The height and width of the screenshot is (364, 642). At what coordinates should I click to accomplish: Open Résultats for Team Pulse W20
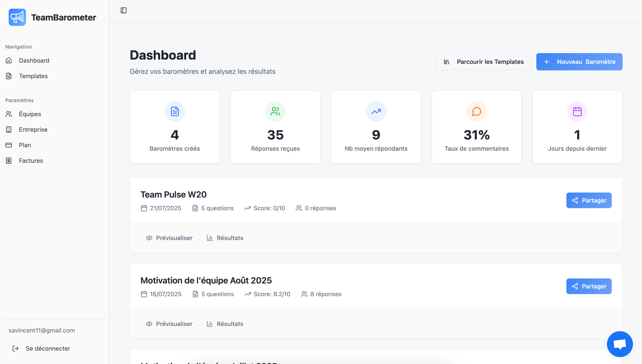click(x=225, y=238)
